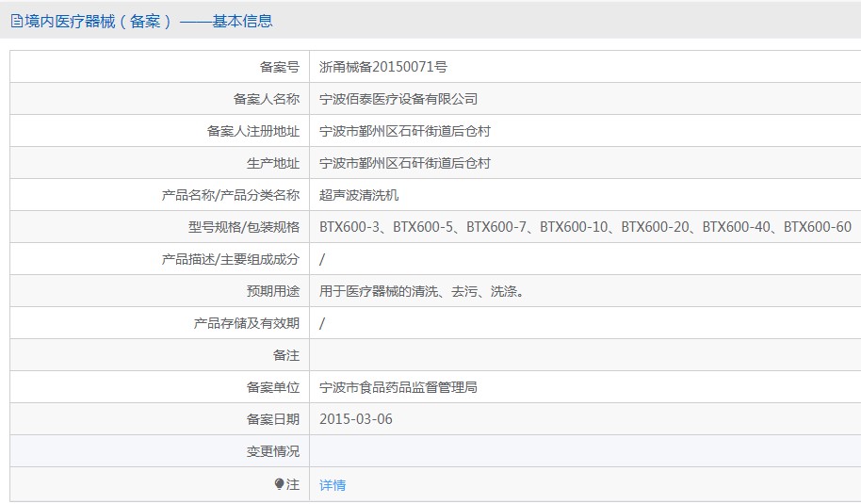Select the product name 超声波清洗机
The image size is (861, 504).
359,195
